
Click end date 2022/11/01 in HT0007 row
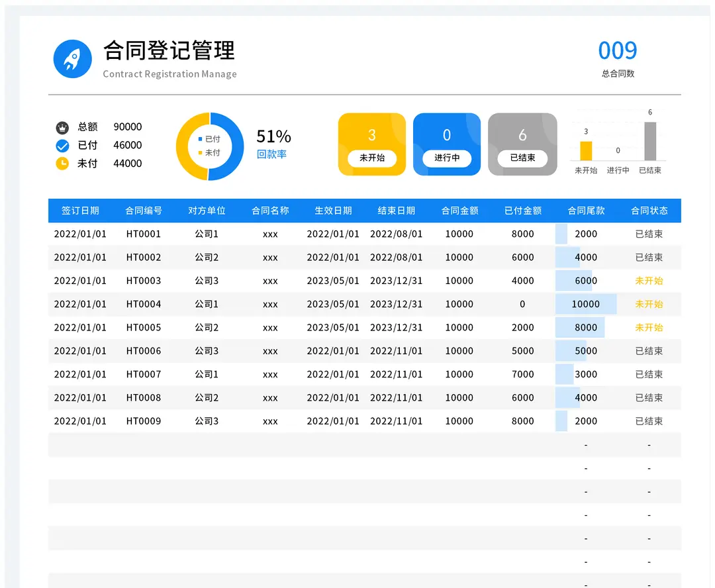point(397,375)
